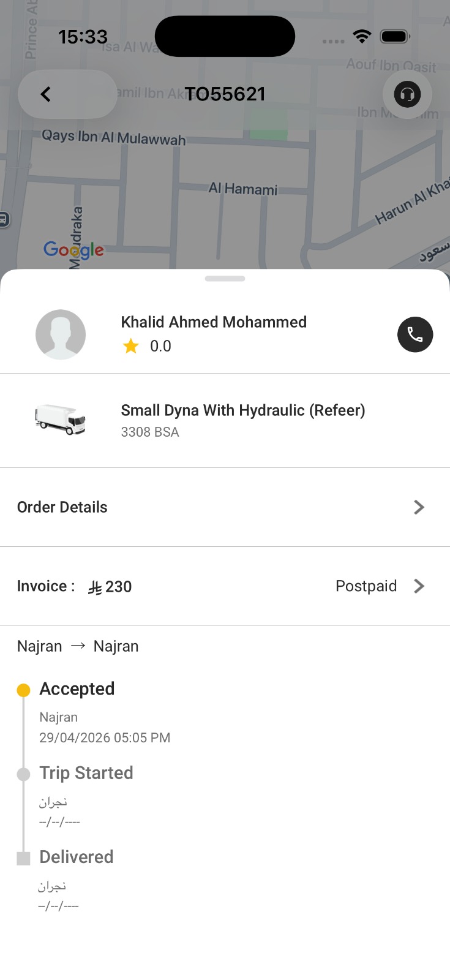This screenshot has width=450, height=980.
Task: Tap the driver's avatar picture
Action: (x=61, y=334)
